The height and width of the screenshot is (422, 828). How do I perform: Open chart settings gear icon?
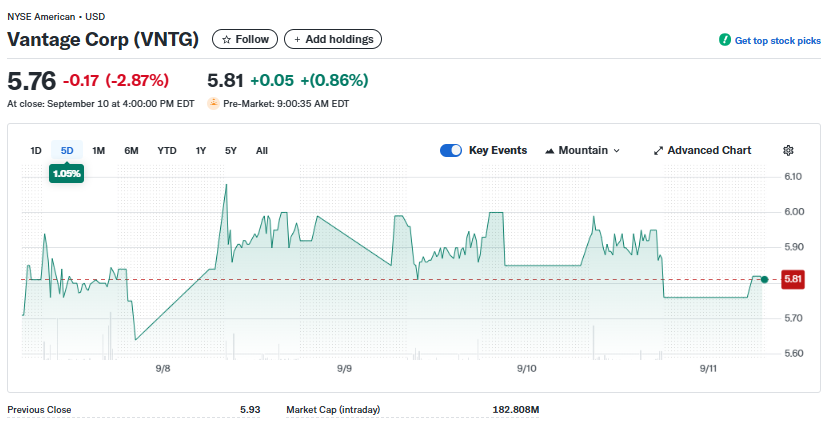coord(788,151)
